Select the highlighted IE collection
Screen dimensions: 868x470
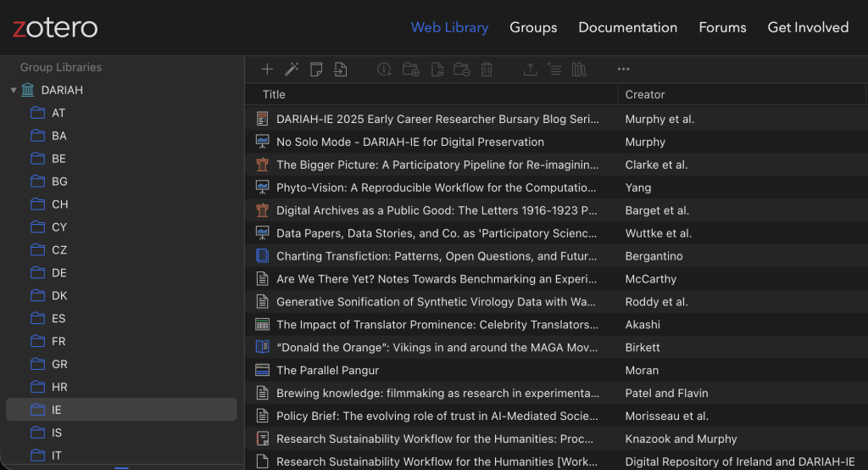121,410
